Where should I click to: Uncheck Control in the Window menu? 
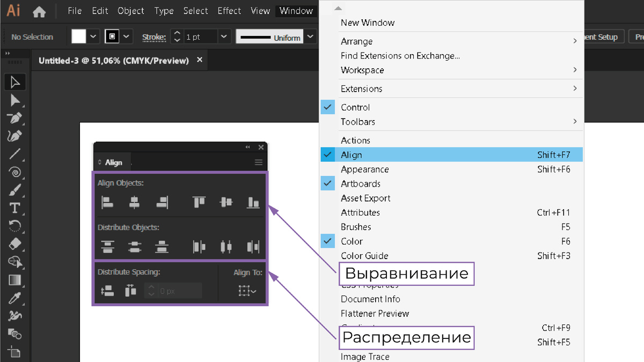pyautogui.click(x=327, y=107)
